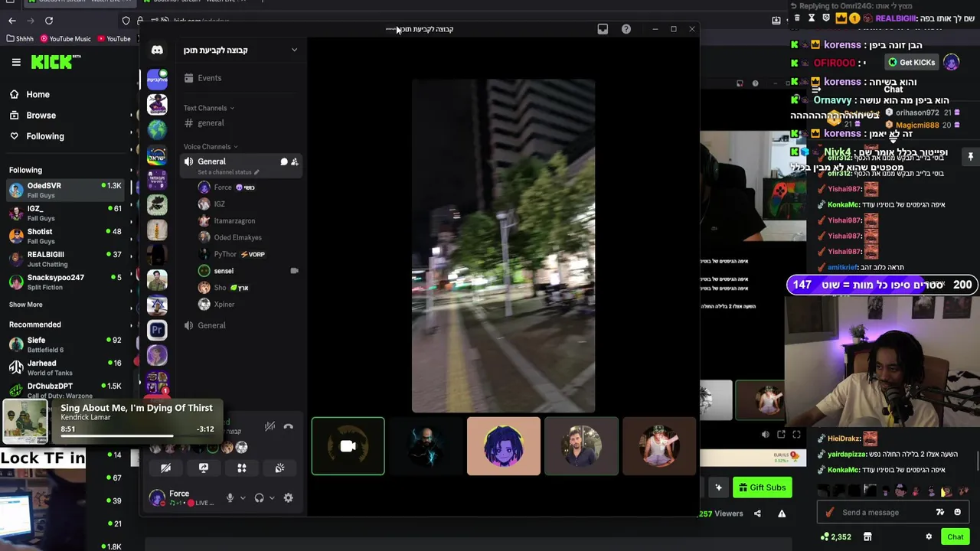The width and height of the screenshot is (980, 551).
Task: Open the Pr icon Discord server
Action: 157,330
